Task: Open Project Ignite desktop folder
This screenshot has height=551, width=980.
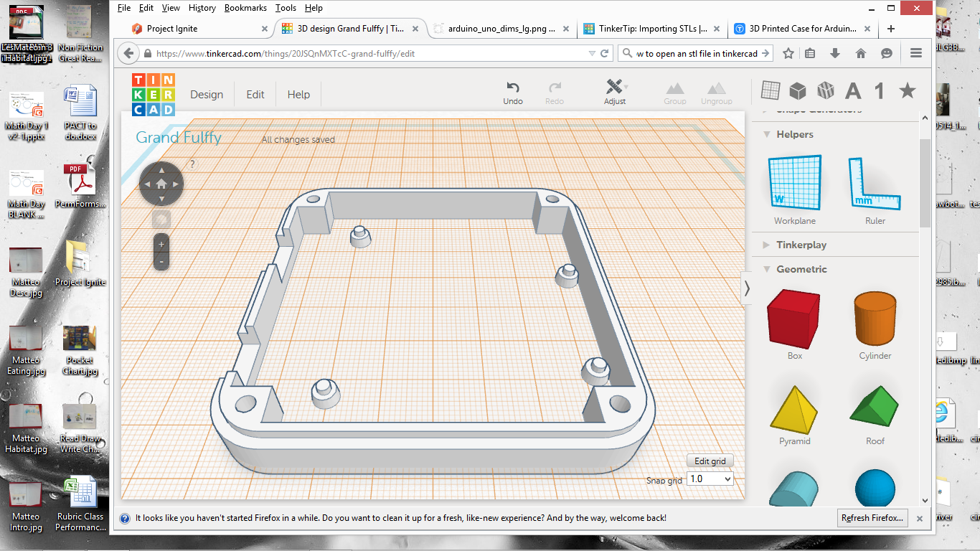Action: click(x=80, y=263)
